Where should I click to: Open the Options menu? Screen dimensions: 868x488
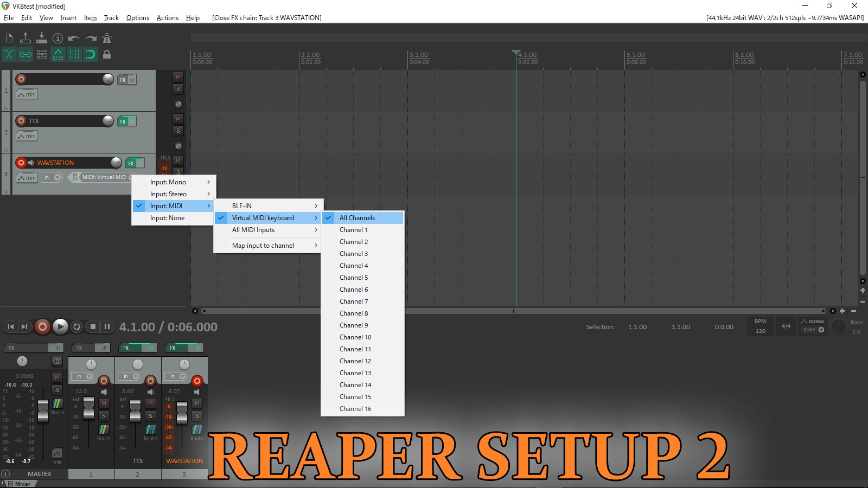coord(137,17)
